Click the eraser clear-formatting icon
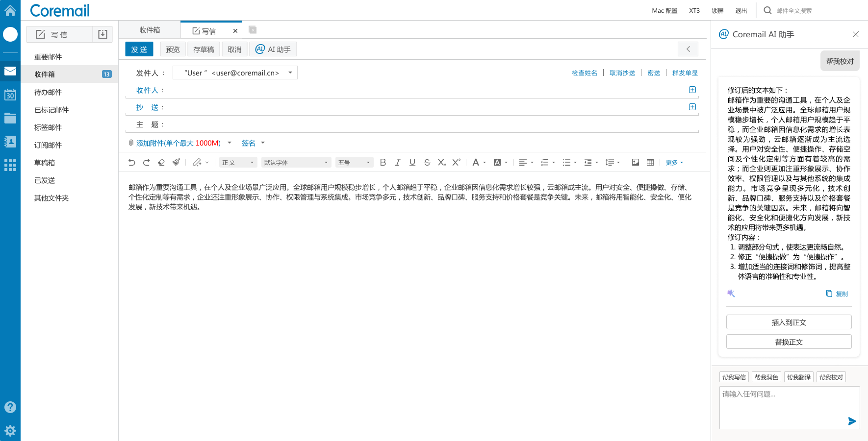Viewport: 868px width, 441px height. 161,162
